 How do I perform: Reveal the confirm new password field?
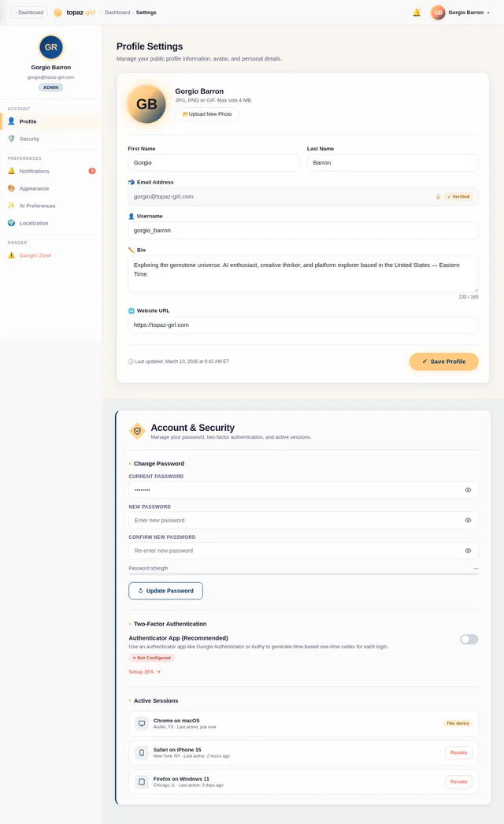click(468, 551)
